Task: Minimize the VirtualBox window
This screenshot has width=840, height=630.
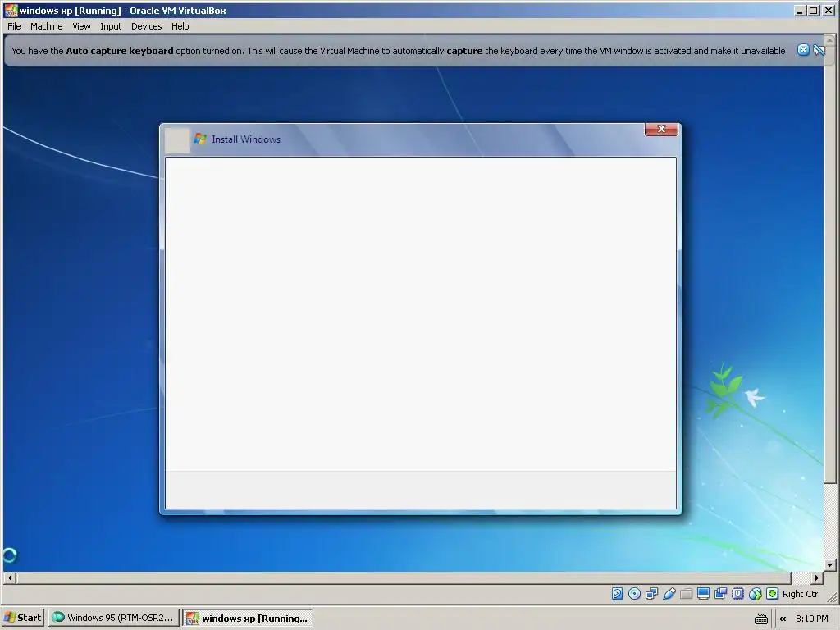Action: (801, 10)
